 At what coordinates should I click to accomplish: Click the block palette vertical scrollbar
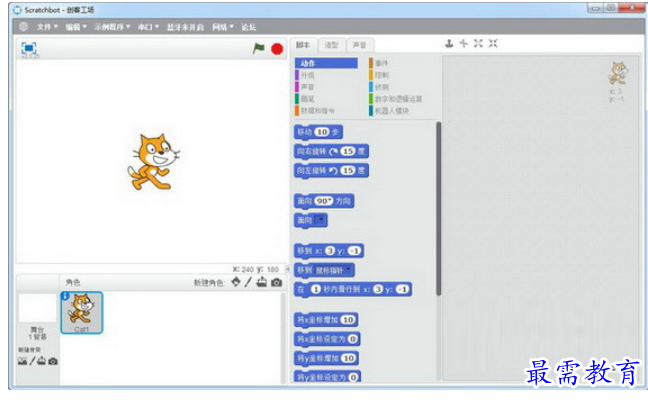pos(438,209)
